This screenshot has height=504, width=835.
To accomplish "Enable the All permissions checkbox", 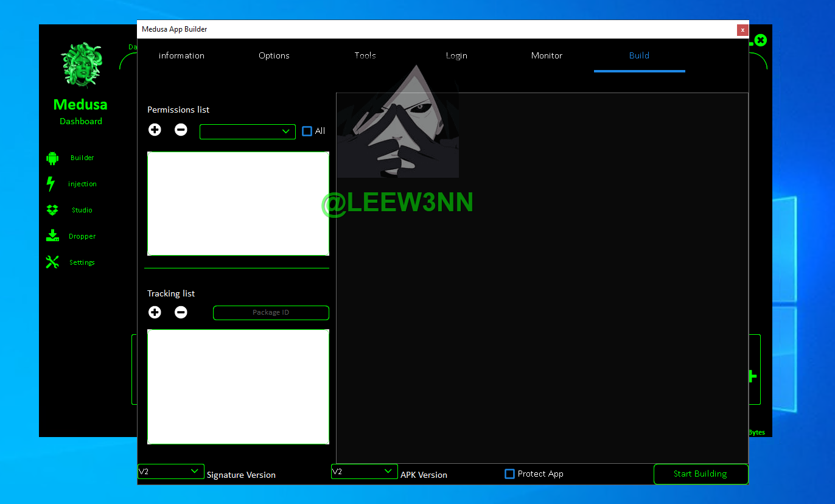I will pyautogui.click(x=307, y=131).
